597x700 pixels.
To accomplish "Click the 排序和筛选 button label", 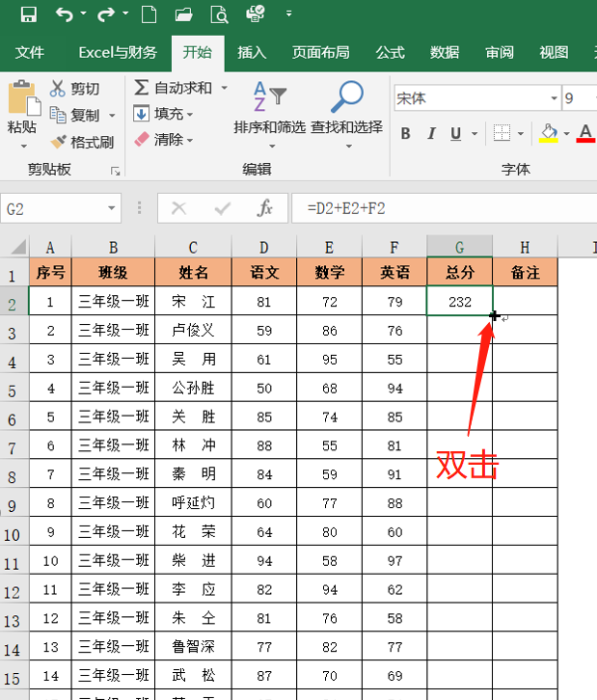I will pyautogui.click(x=270, y=127).
